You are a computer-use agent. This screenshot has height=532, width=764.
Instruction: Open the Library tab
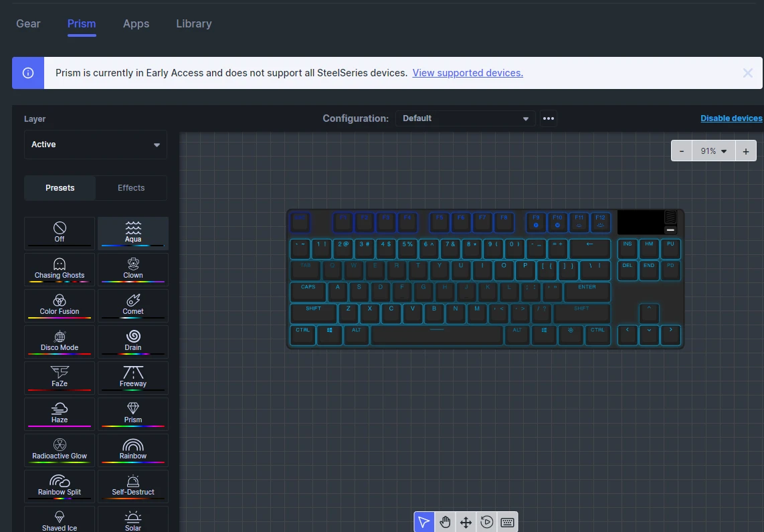pos(194,23)
